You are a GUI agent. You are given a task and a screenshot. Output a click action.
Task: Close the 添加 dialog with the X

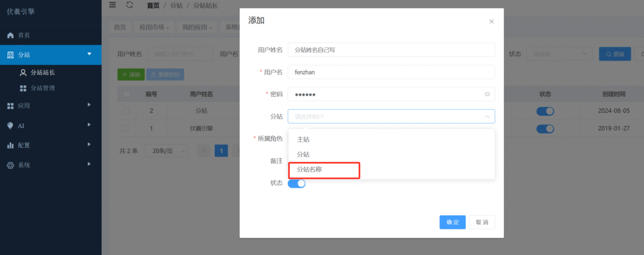pyautogui.click(x=491, y=21)
